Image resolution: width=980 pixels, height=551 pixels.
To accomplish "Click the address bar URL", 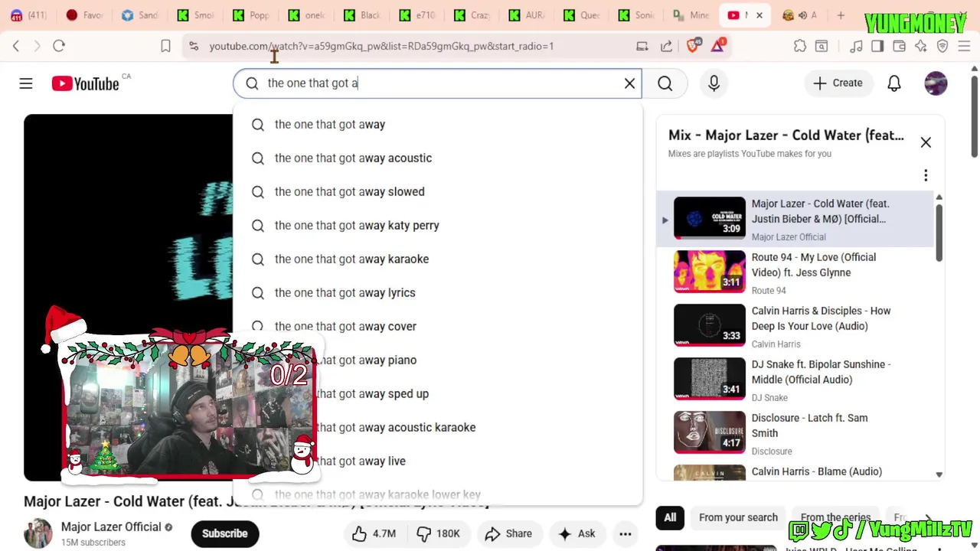I will [381, 46].
